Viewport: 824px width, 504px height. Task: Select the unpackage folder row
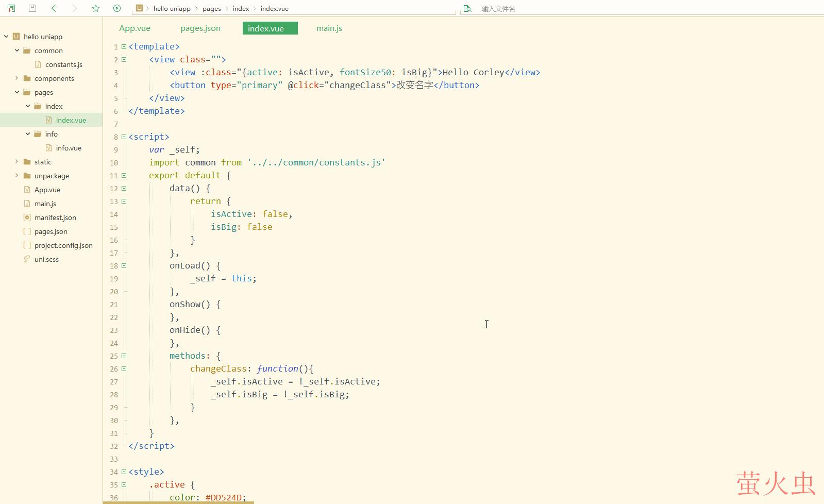click(x=52, y=176)
